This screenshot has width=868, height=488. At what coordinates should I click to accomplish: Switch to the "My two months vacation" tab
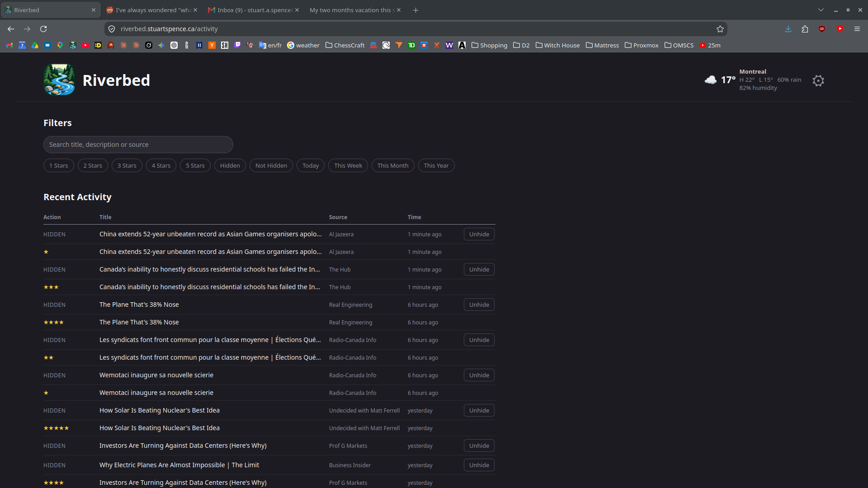[x=355, y=10]
